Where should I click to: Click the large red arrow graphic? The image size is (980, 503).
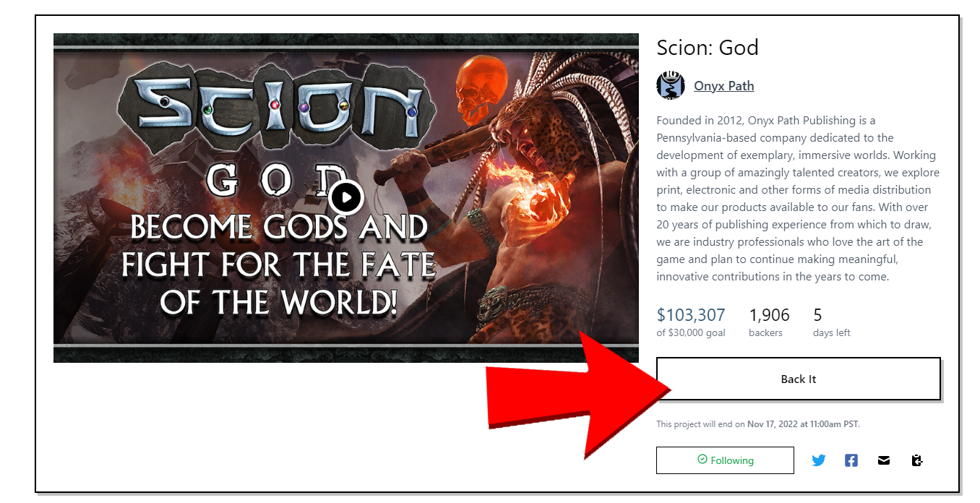tap(579, 394)
